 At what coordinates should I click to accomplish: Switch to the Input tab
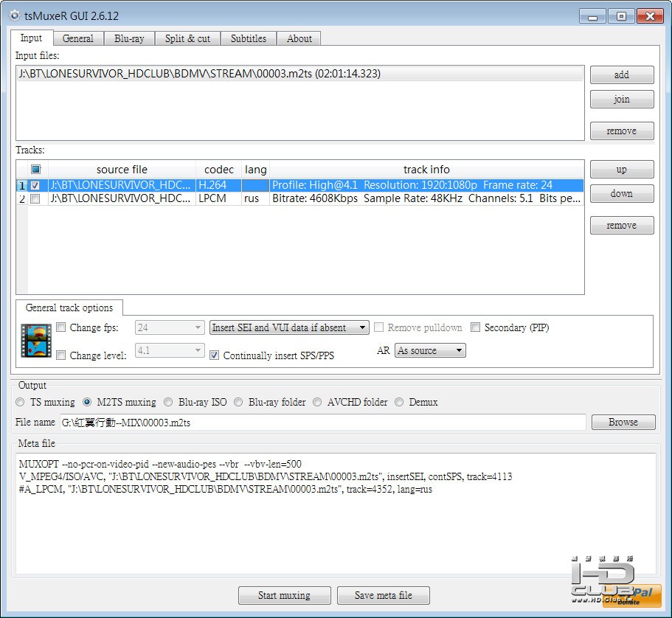[x=31, y=38]
